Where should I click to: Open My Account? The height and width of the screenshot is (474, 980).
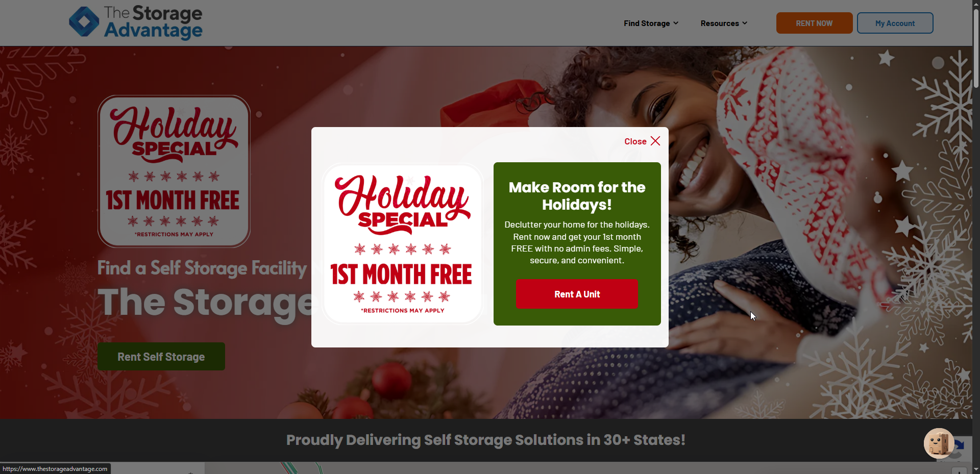pyautogui.click(x=895, y=23)
